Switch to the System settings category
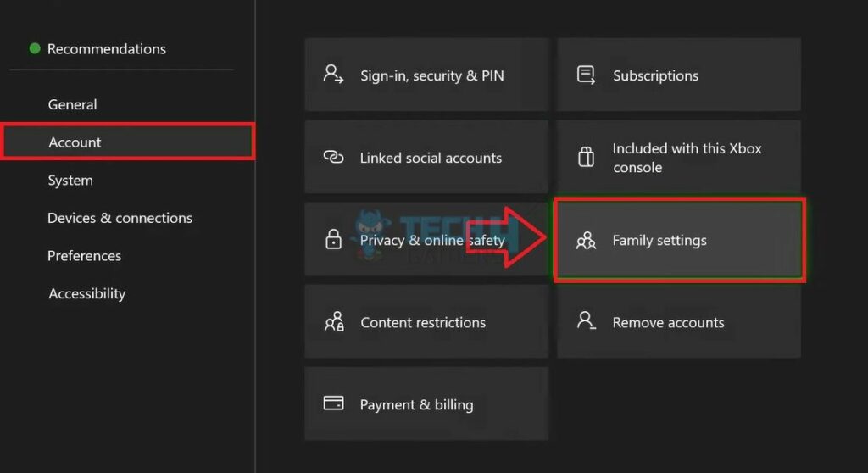This screenshot has height=473, width=868. (x=70, y=180)
